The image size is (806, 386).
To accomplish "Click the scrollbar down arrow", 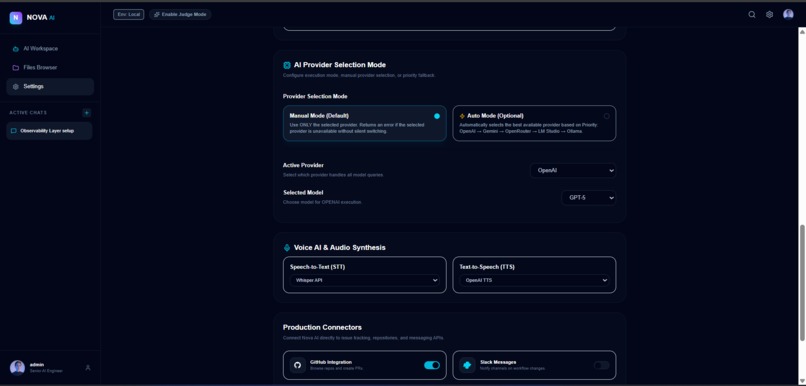I will pyautogui.click(x=801, y=381).
